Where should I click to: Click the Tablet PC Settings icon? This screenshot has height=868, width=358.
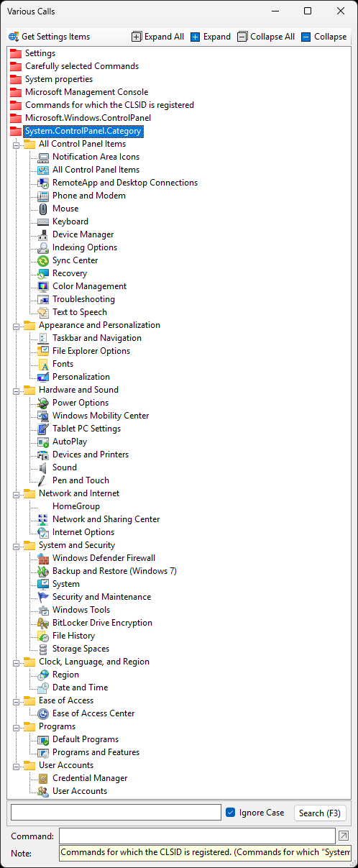tap(43, 429)
